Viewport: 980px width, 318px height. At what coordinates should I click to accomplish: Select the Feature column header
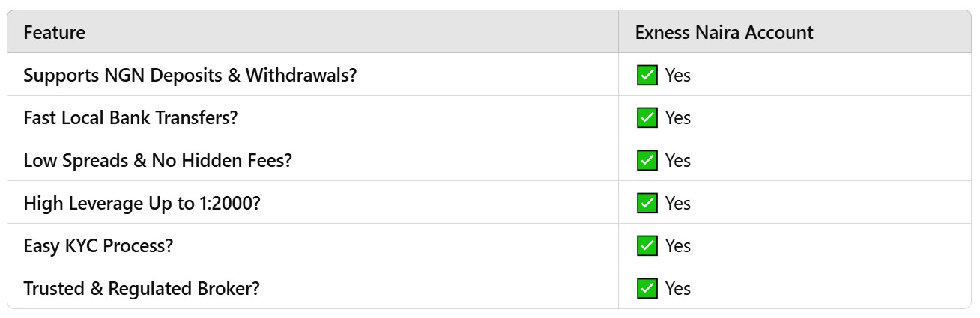coord(55,32)
